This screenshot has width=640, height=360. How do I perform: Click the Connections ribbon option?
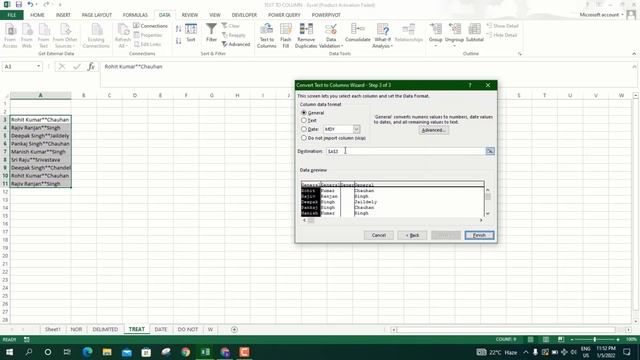[150, 26]
